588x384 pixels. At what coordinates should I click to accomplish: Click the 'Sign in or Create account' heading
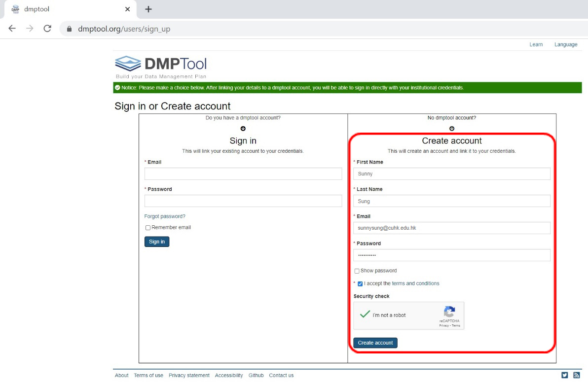173,106
